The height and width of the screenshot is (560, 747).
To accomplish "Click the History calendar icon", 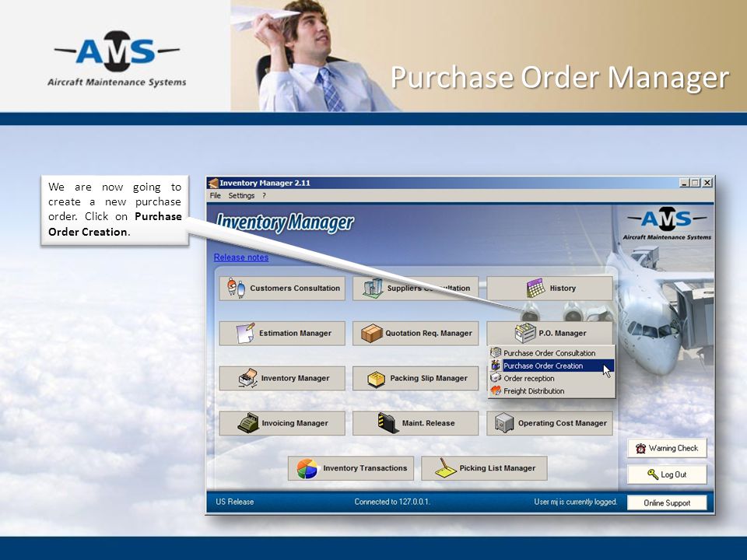I will (536, 288).
